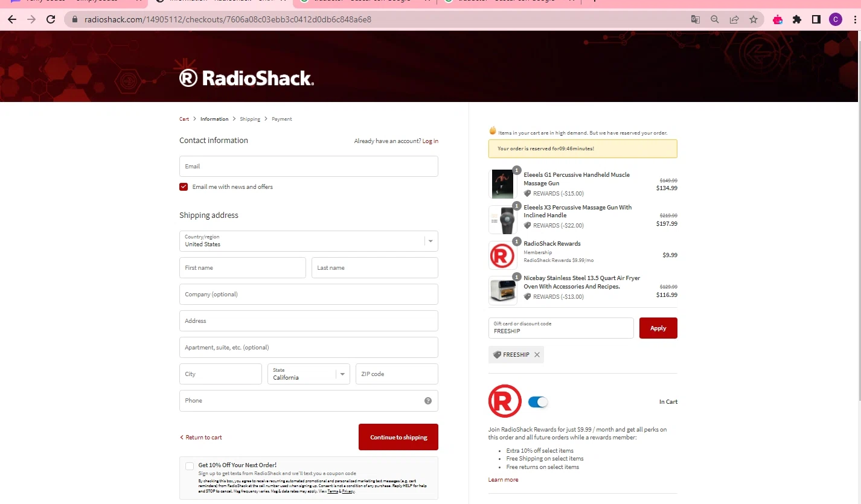861x504 pixels.
Task: Click the zoom magnifier icon in address bar
Action: [x=715, y=19]
